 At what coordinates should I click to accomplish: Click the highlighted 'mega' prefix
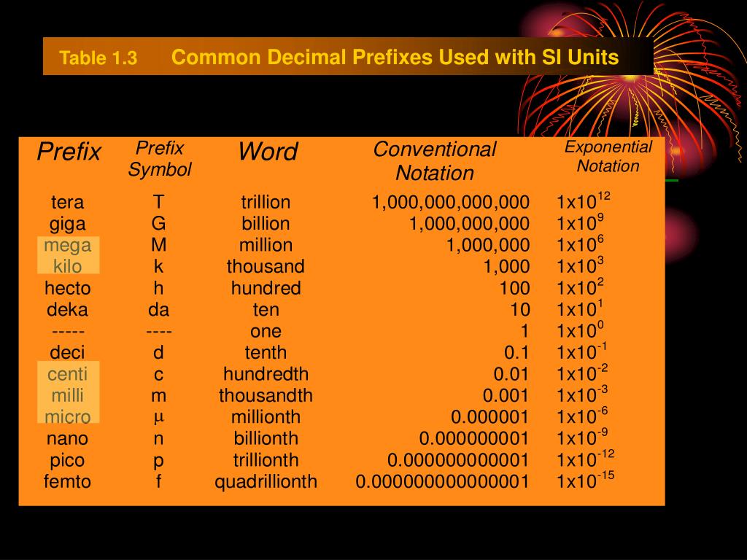pyautogui.click(x=67, y=246)
